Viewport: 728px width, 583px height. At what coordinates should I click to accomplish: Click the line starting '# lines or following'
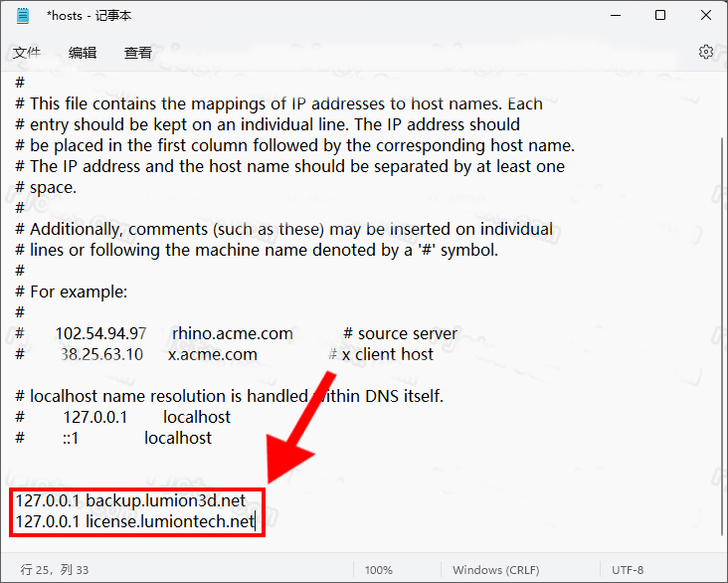coord(257,250)
